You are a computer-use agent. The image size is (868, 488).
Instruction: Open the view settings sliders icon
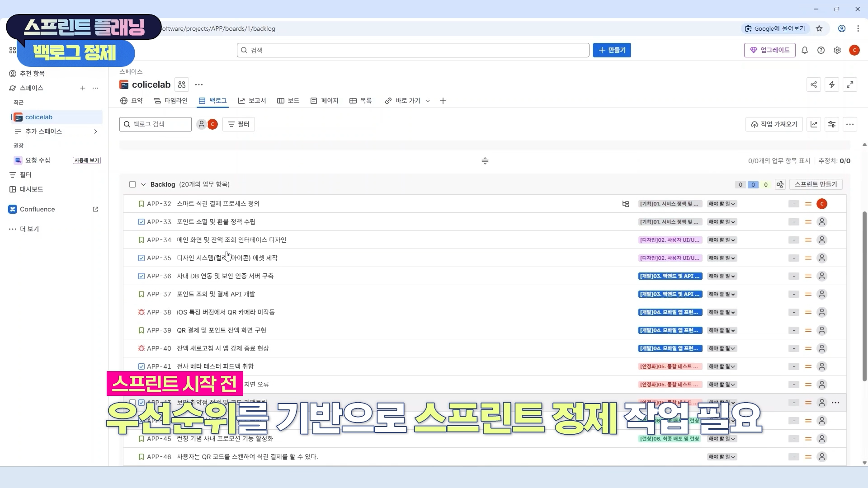coord(832,124)
